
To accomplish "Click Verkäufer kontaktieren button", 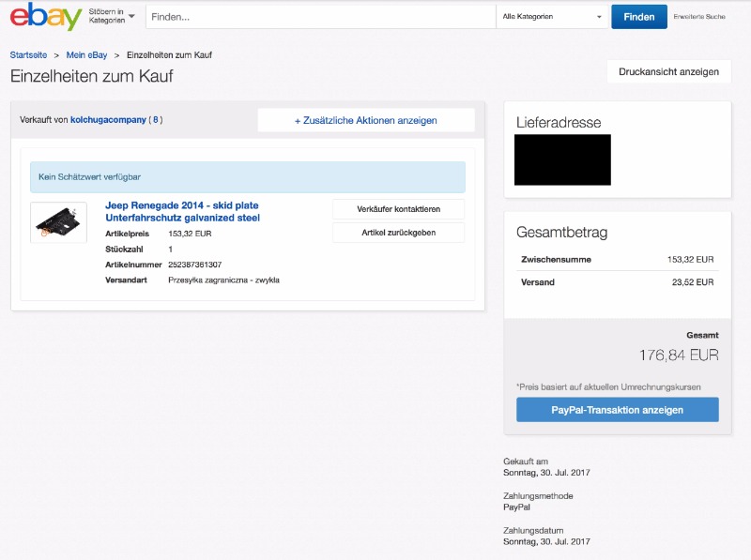I will (398, 208).
